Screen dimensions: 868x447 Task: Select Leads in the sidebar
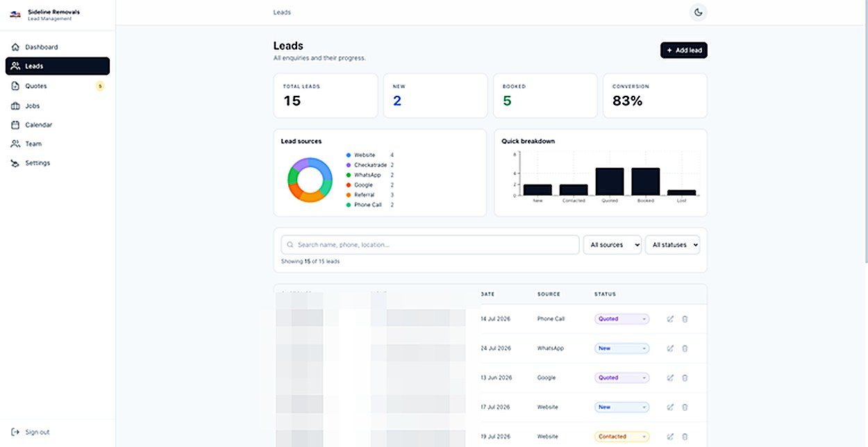click(58, 66)
